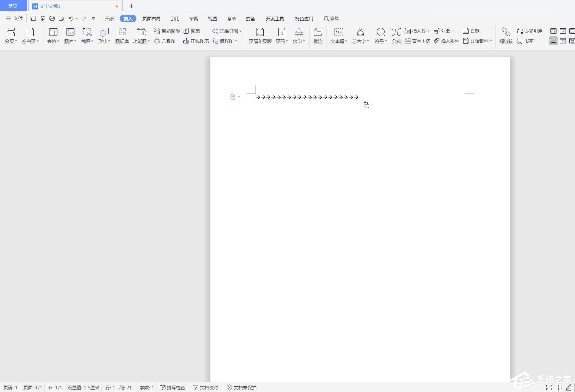Click the word count (字数: 1) in status bar
575x392 pixels.
pos(147,387)
